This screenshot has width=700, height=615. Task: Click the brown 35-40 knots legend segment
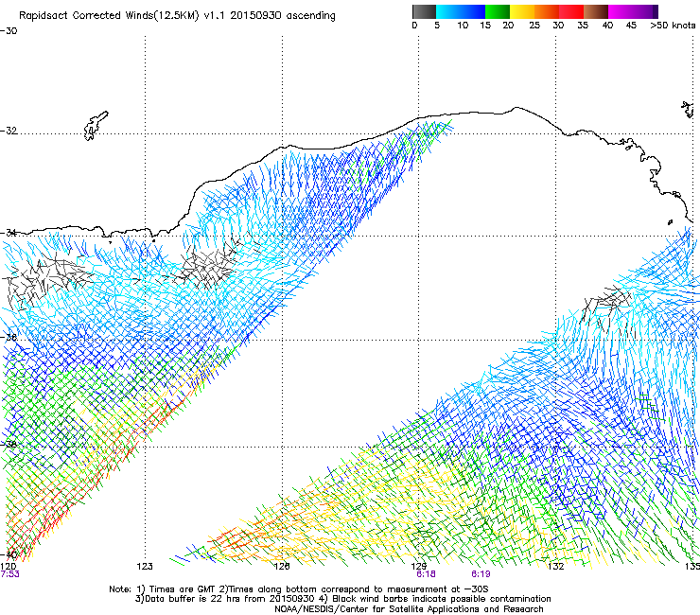tap(596, 11)
